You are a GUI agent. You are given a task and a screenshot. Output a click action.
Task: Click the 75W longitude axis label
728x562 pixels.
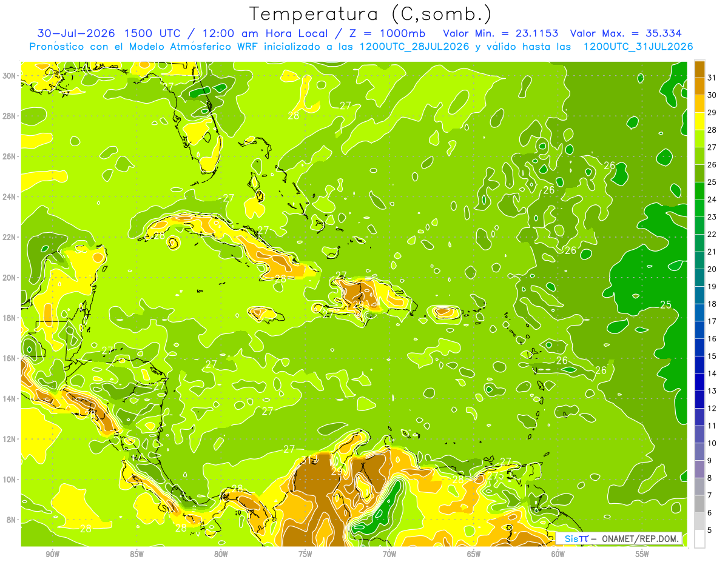(x=305, y=554)
